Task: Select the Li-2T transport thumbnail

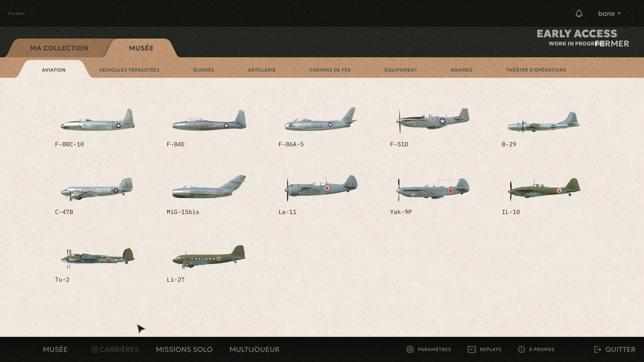Action: 209,257
